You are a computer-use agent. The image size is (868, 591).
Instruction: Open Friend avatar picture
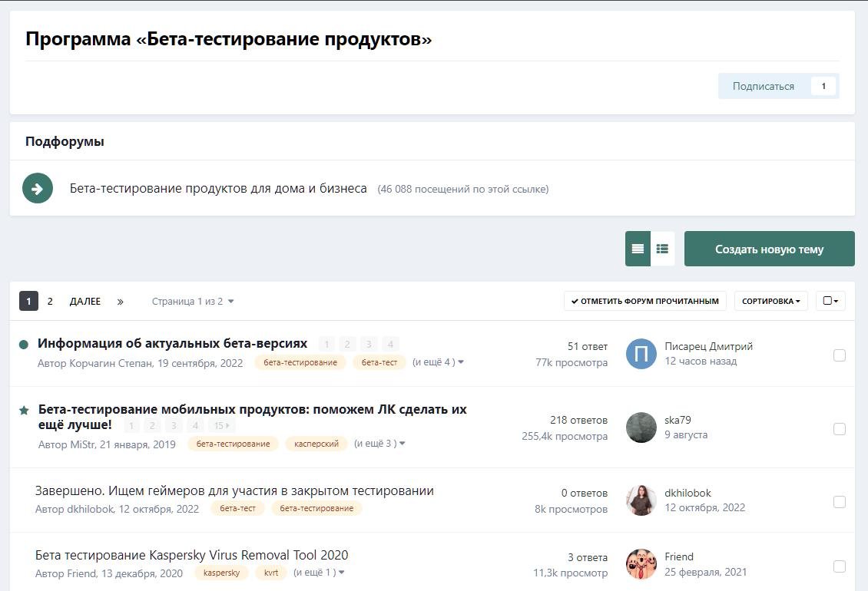(641, 564)
